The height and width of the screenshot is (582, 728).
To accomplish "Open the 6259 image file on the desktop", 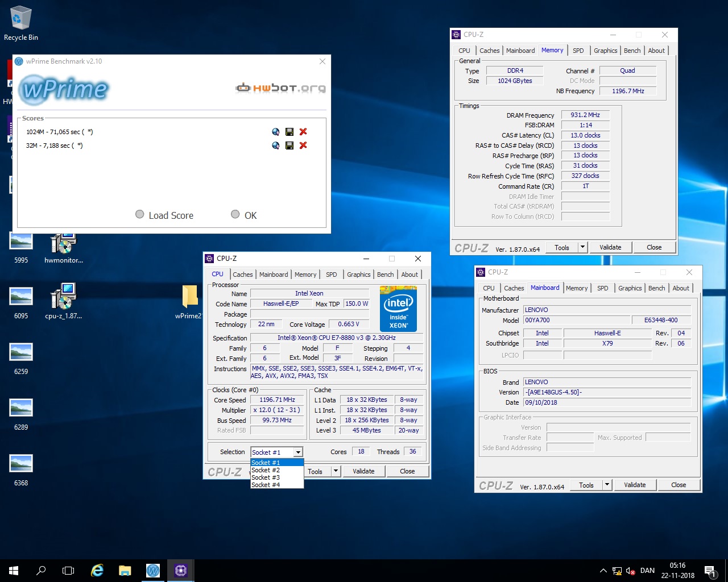I will pos(21,358).
